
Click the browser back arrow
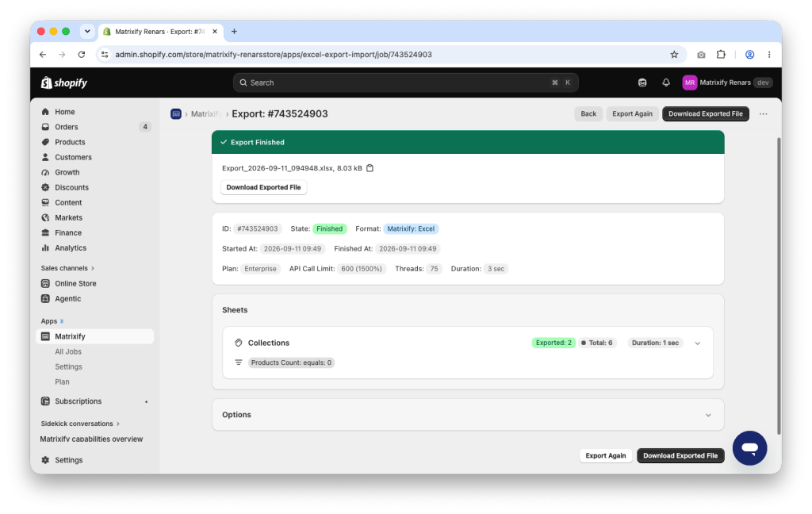pyautogui.click(x=43, y=55)
